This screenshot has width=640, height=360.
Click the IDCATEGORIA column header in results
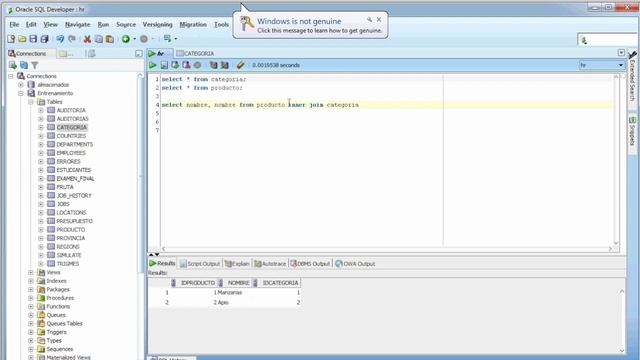(280, 283)
